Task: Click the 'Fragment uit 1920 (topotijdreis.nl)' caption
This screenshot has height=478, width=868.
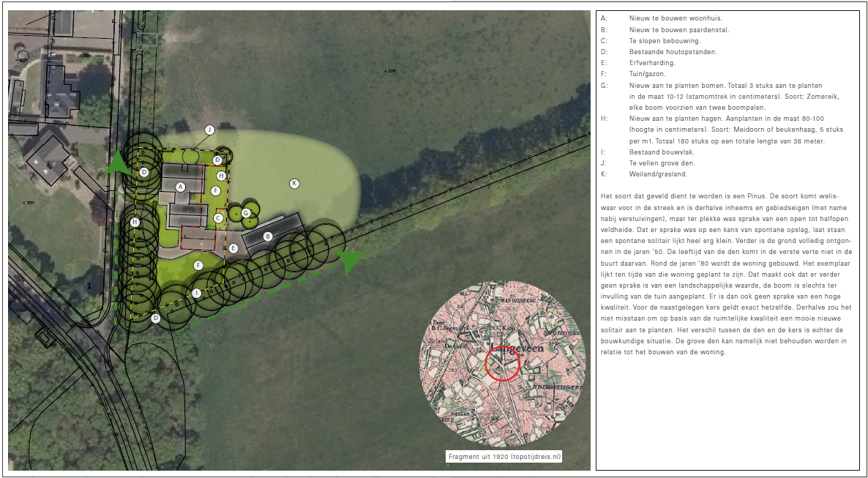Action: click(504, 457)
